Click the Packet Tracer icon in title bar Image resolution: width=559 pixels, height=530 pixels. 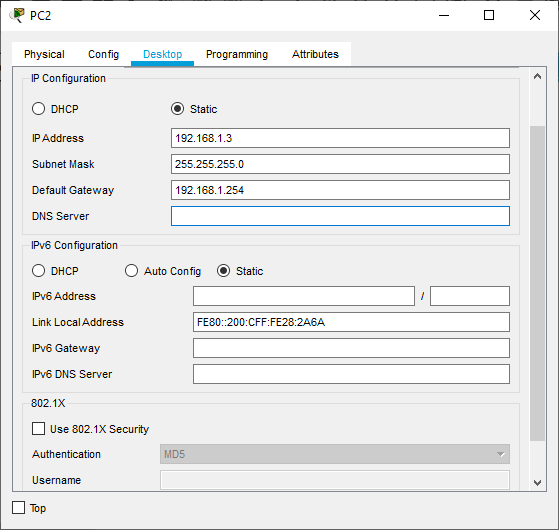[17, 15]
